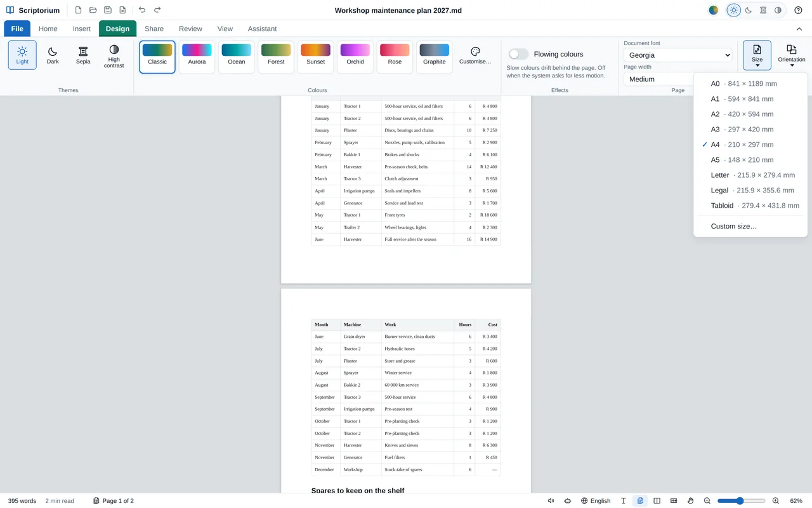
Task: Activate the hand pan tool in status bar
Action: 690,501
